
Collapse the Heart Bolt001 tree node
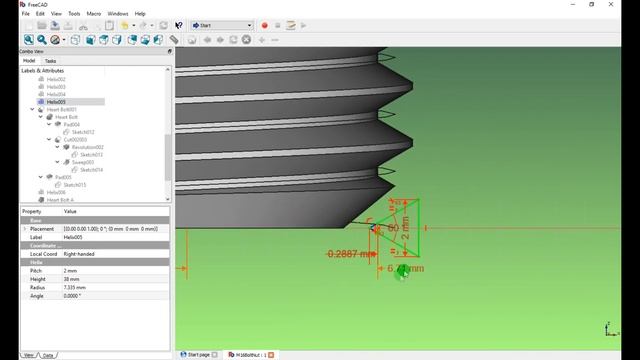coord(32,109)
